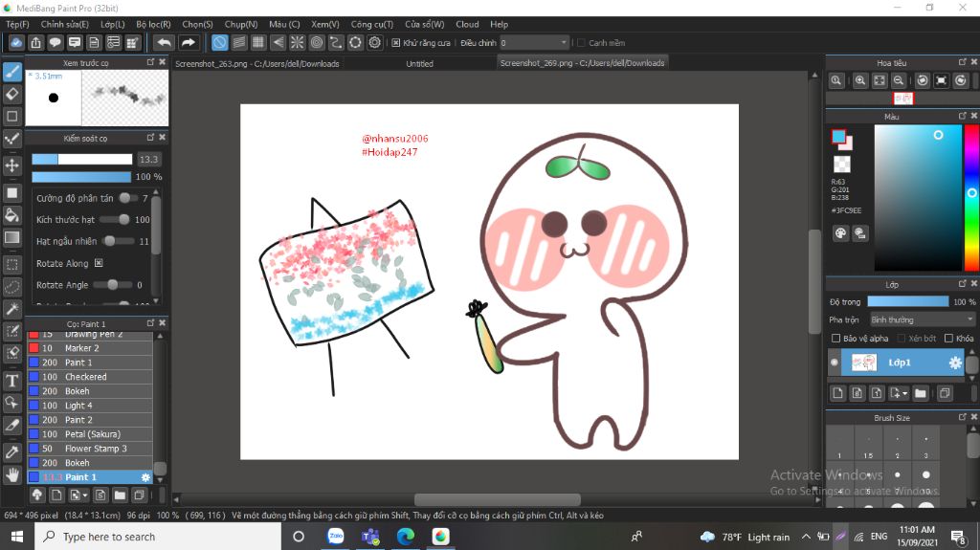The image size is (980, 550).
Task: Zoom out on navigator panel
Action: tap(898, 80)
